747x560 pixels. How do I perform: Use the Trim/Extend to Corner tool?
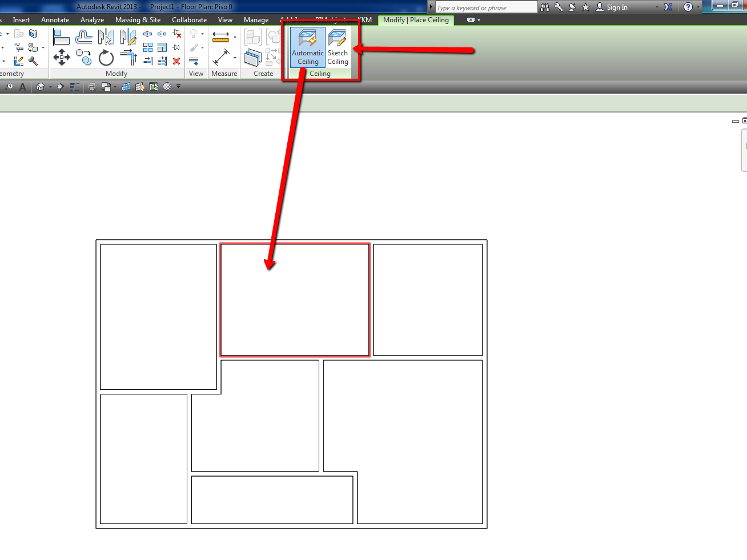tap(128, 58)
